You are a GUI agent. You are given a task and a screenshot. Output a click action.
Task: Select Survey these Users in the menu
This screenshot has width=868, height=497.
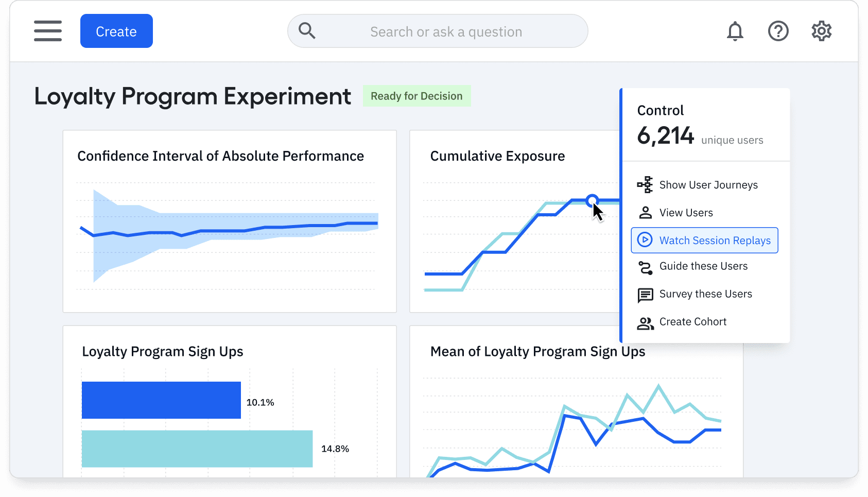[x=706, y=294]
